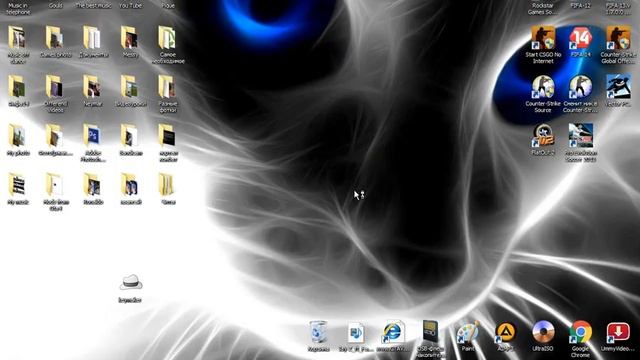
Task: Open the Recycle Bin icon
Action: pos(318,336)
